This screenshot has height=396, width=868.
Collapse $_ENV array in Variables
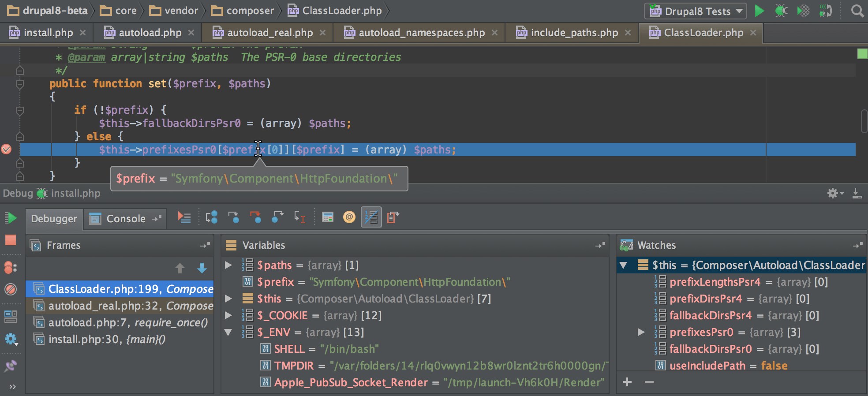(228, 332)
